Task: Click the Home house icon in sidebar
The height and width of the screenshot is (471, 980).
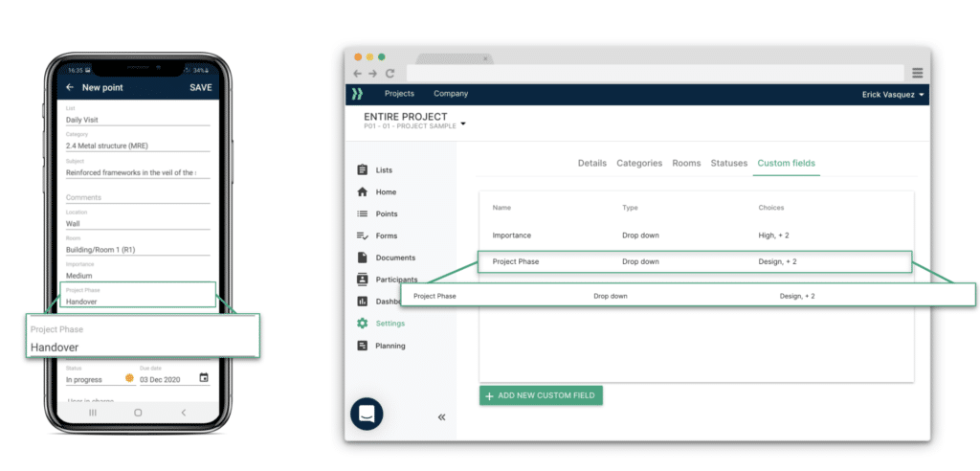Action: 363,192
